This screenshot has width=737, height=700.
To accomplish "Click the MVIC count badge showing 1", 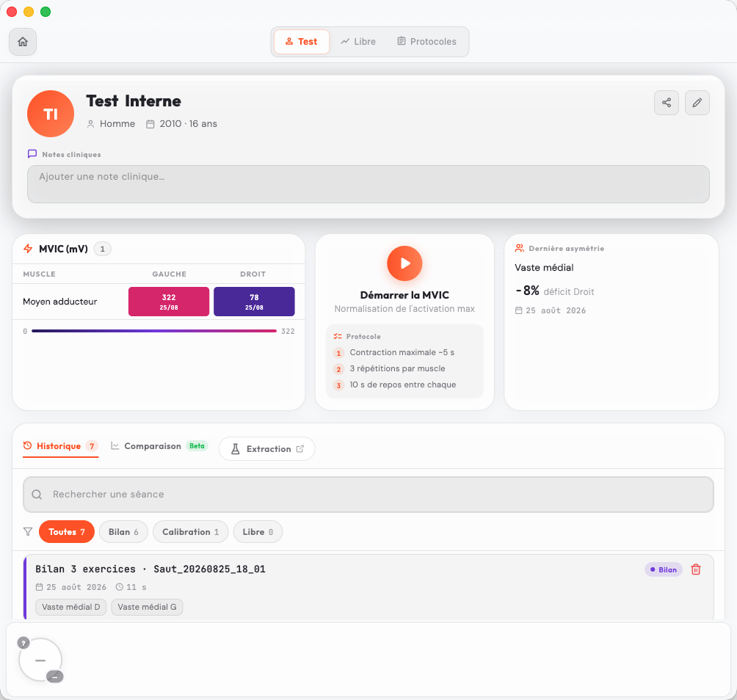I will (x=103, y=249).
